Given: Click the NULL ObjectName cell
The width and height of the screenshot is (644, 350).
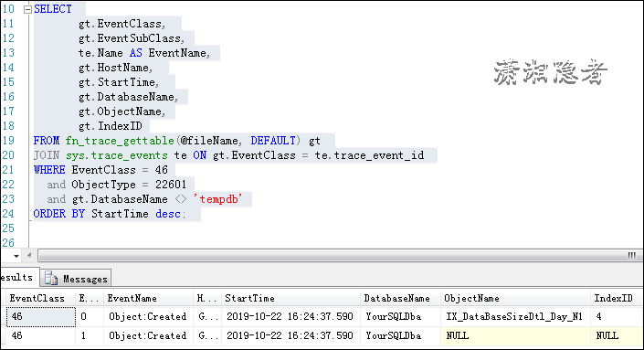Looking at the screenshot, I should [515, 336].
